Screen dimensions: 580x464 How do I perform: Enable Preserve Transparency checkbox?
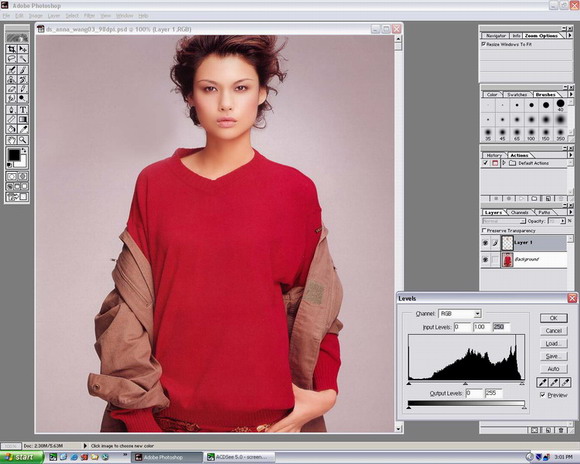tap(484, 231)
